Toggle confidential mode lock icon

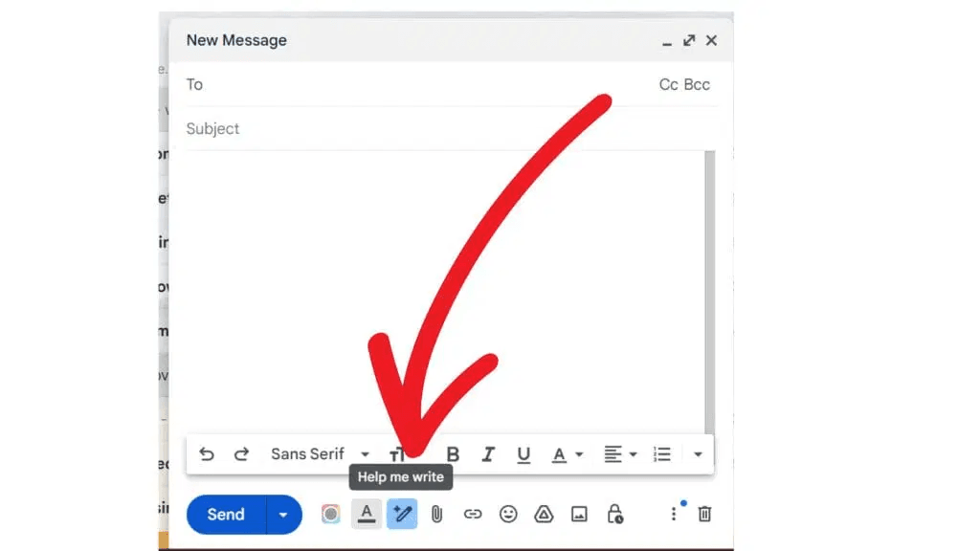614,515
